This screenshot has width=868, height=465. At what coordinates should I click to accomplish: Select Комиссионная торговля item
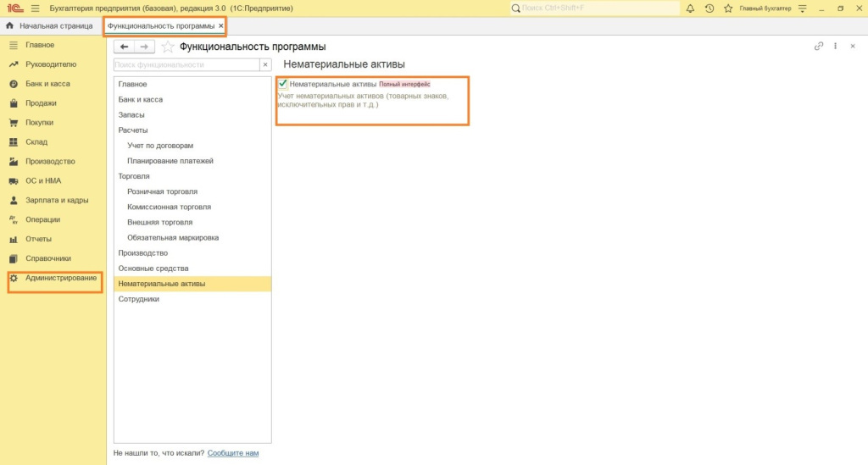coord(192,207)
